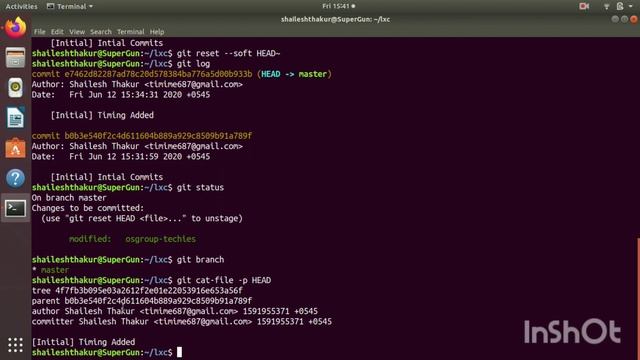
Task: Close the terminal window
Action: (634, 19)
